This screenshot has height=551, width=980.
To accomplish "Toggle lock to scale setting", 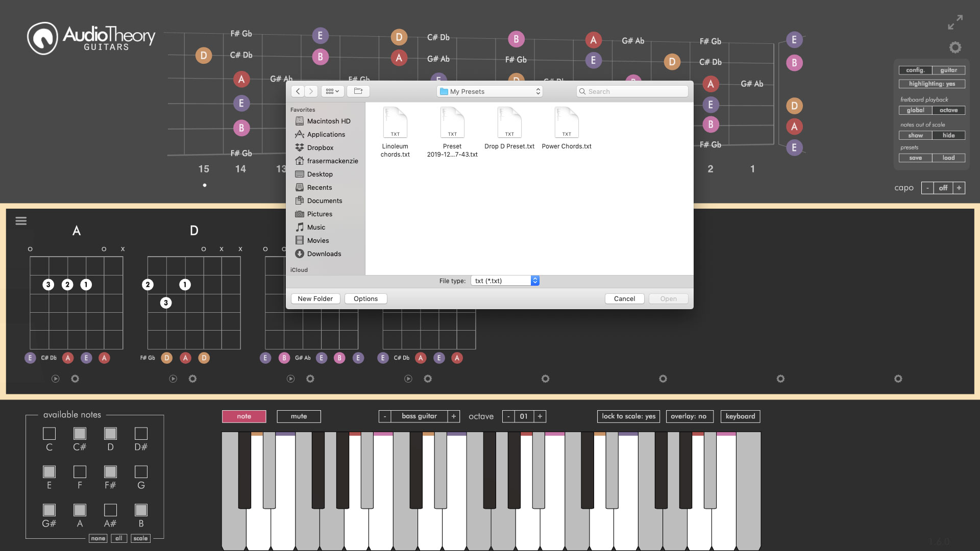I will (628, 416).
